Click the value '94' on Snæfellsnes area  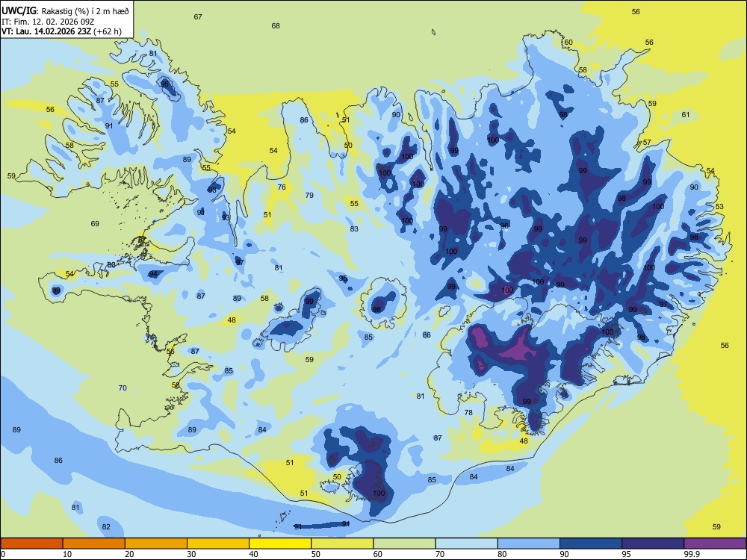point(153,274)
